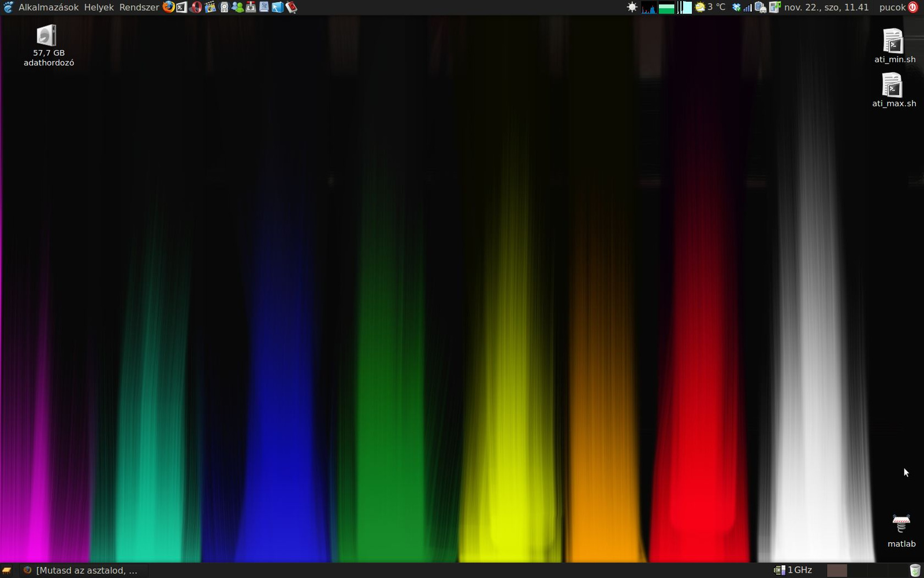Switch to the last workspace in the switcher
The width and height of the screenshot is (924, 578).
click(x=898, y=570)
